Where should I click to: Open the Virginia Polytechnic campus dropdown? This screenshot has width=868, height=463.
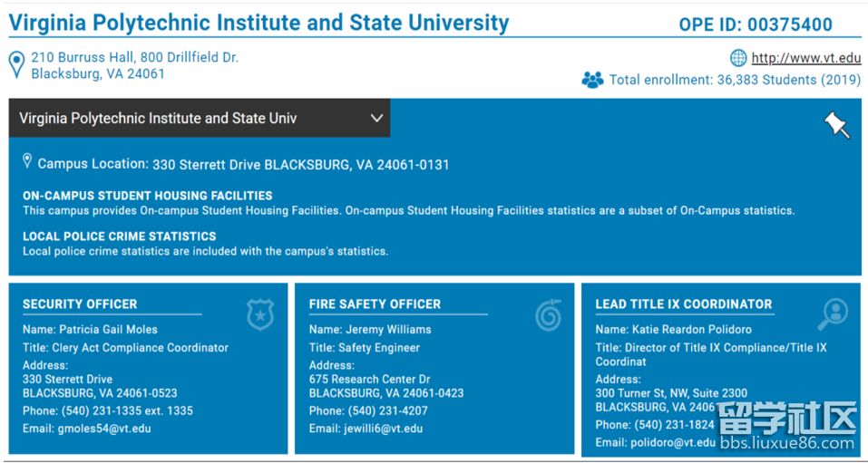[x=200, y=118]
